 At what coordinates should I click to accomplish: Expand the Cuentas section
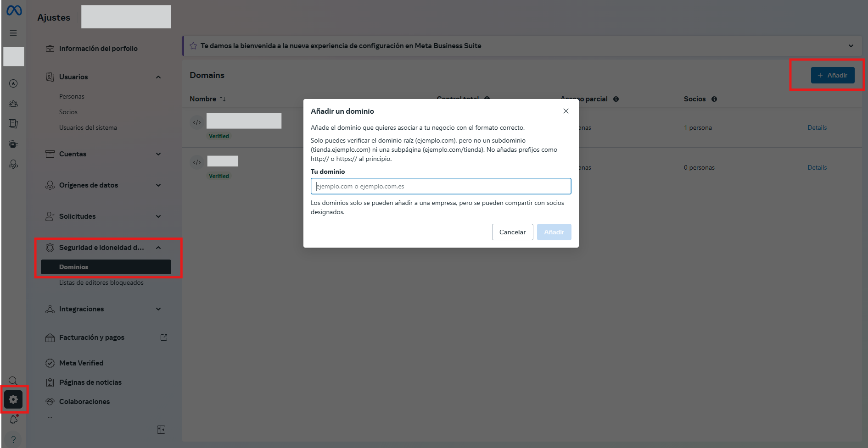[x=158, y=154]
